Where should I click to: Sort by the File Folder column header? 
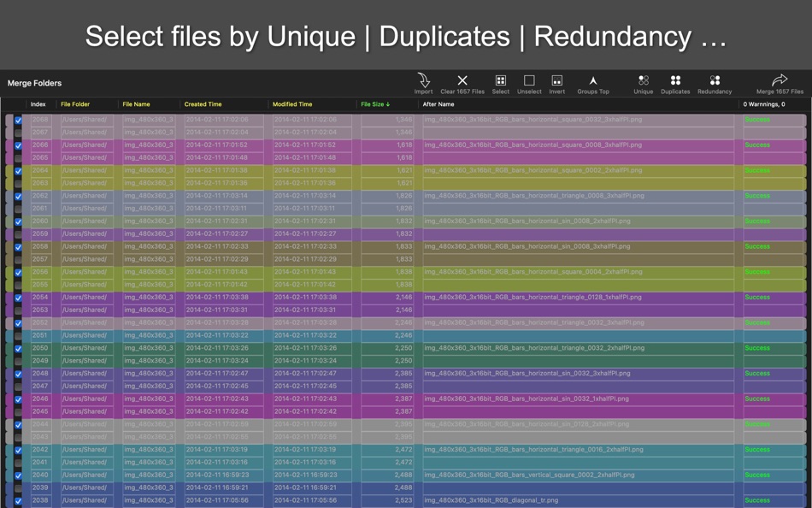tap(75, 104)
